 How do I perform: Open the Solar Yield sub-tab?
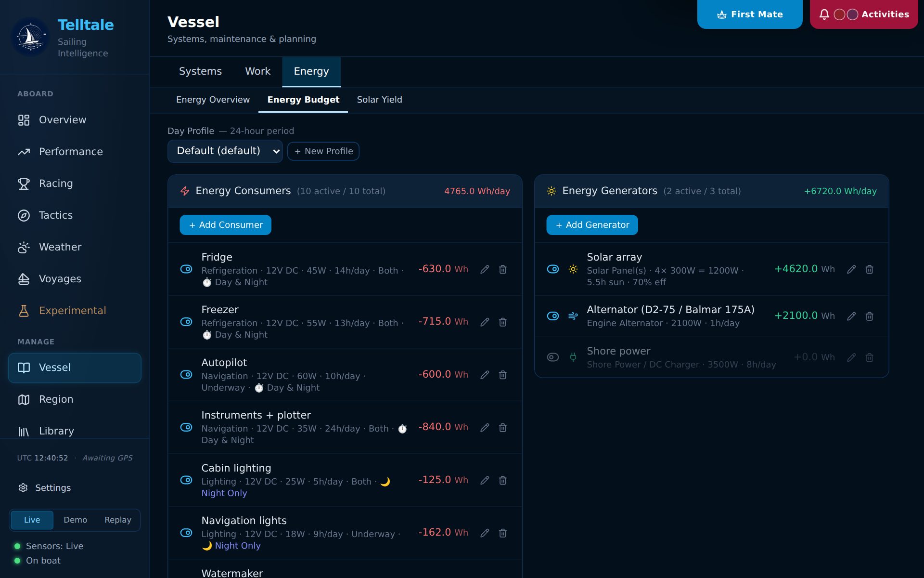point(379,100)
